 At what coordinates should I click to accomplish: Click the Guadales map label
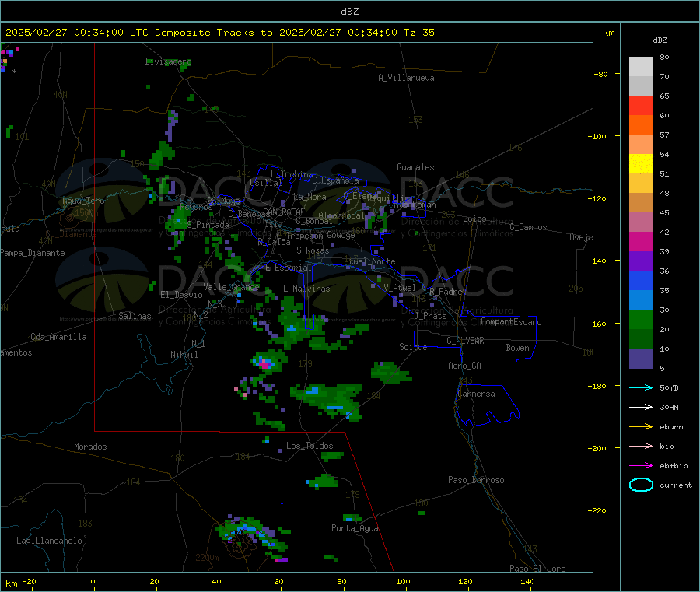(x=415, y=167)
